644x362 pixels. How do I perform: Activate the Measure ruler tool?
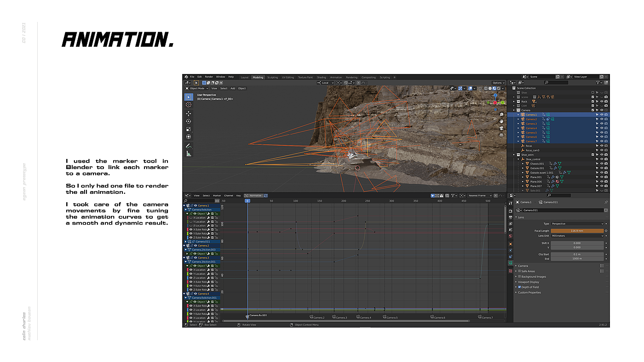189,153
